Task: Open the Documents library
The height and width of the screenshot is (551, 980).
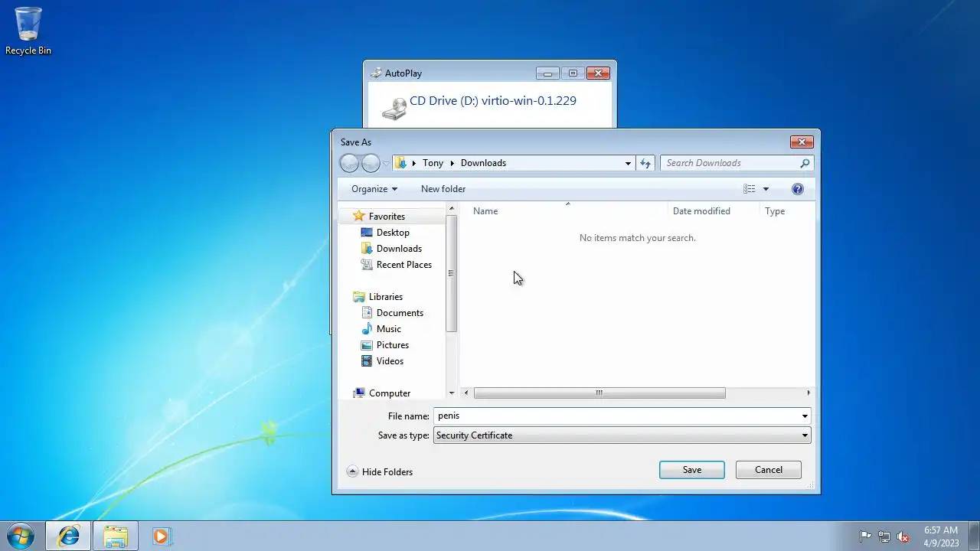Action: click(400, 313)
